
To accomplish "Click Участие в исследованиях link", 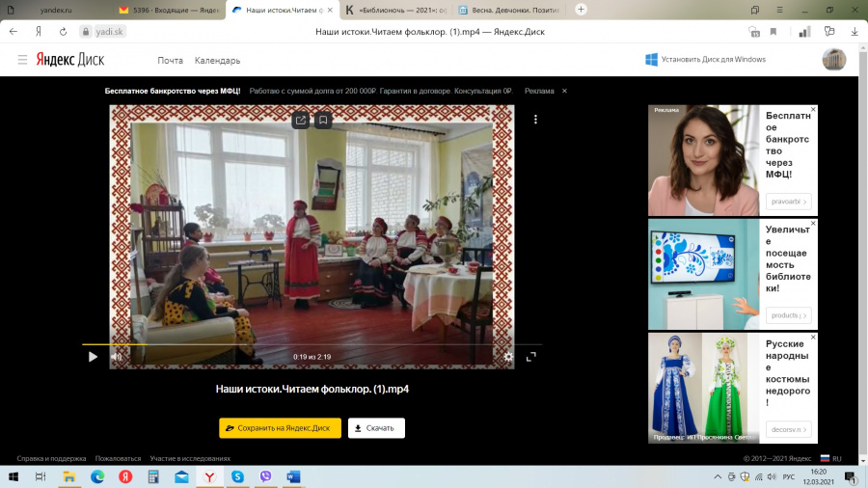I will 190,459.
